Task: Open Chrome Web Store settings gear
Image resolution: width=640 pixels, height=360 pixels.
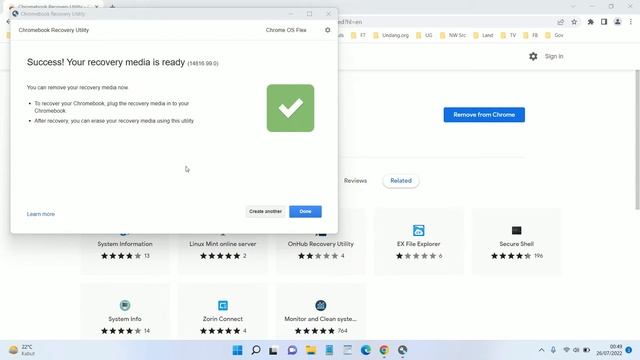Action: tap(533, 56)
